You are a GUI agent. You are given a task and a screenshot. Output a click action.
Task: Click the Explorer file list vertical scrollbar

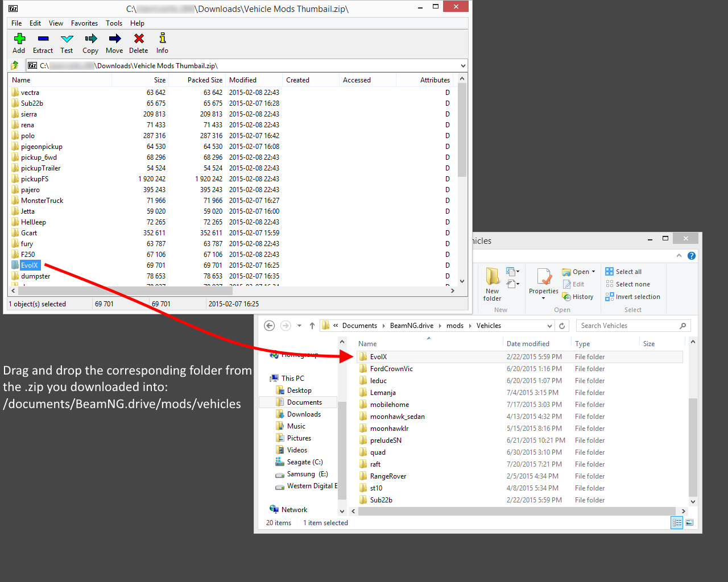tap(693, 447)
